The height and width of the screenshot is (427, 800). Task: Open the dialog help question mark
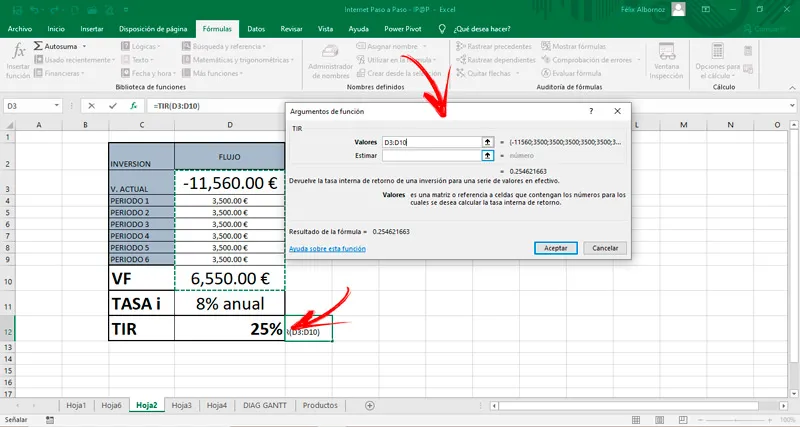(x=591, y=111)
